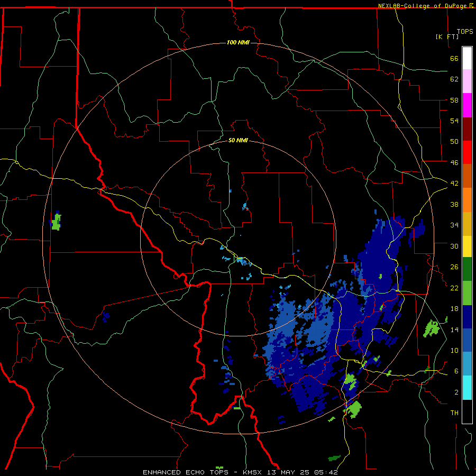
Task: Click the cyan legend swatch
Action: (x=467, y=388)
